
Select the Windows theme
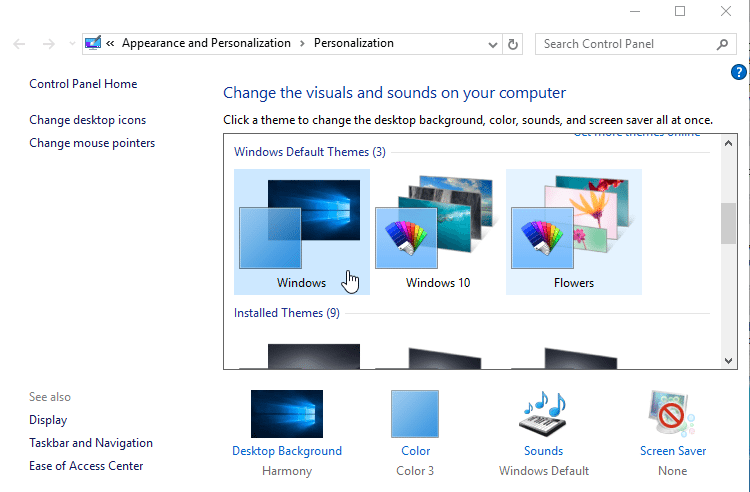point(301,232)
